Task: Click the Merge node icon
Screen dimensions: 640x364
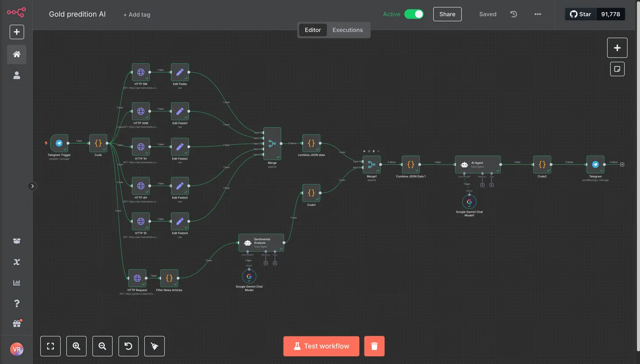Action: pos(272,144)
